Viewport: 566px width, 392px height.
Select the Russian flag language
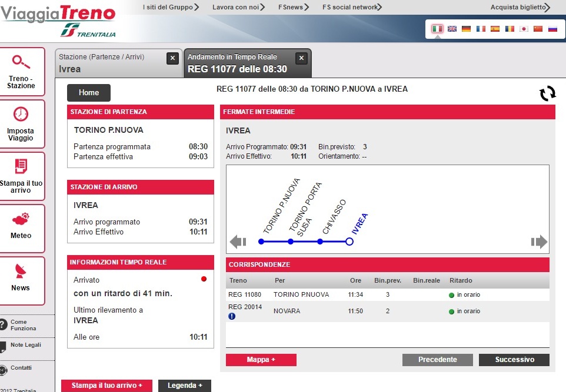(552, 28)
